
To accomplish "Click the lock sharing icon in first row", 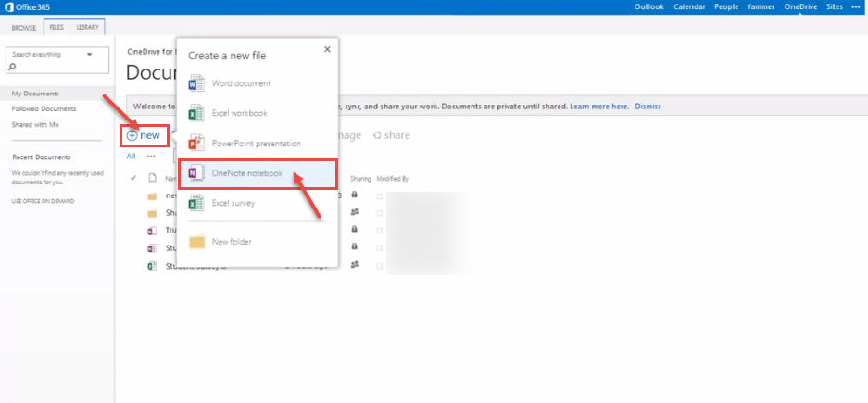I will 354,195.
